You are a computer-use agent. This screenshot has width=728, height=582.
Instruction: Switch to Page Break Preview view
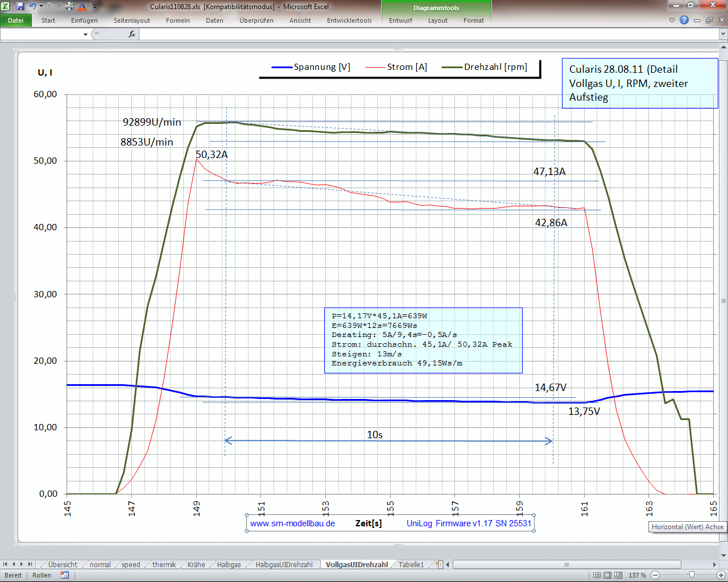tap(618, 575)
